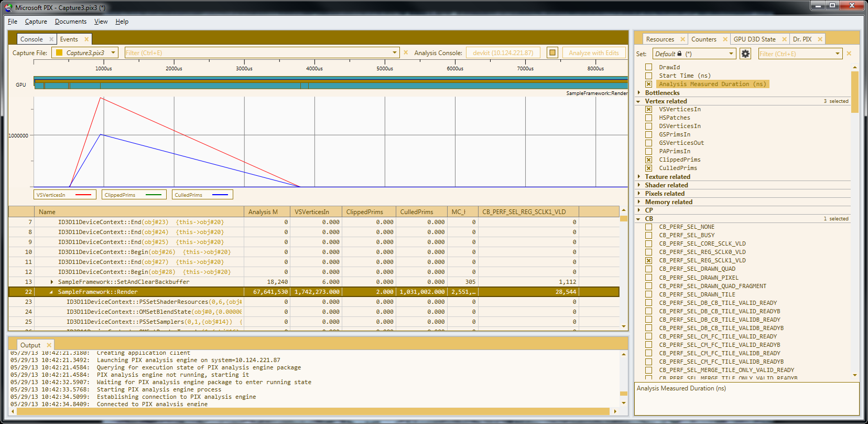Switch to the GPU D3D State tab
Screen dimensions: 868x424
pyautogui.click(x=754, y=39)
